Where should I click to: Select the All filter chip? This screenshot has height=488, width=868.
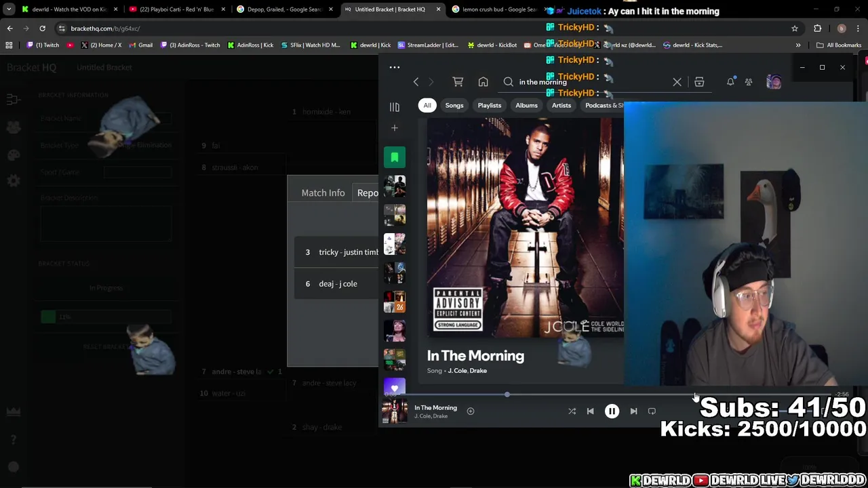427,105
